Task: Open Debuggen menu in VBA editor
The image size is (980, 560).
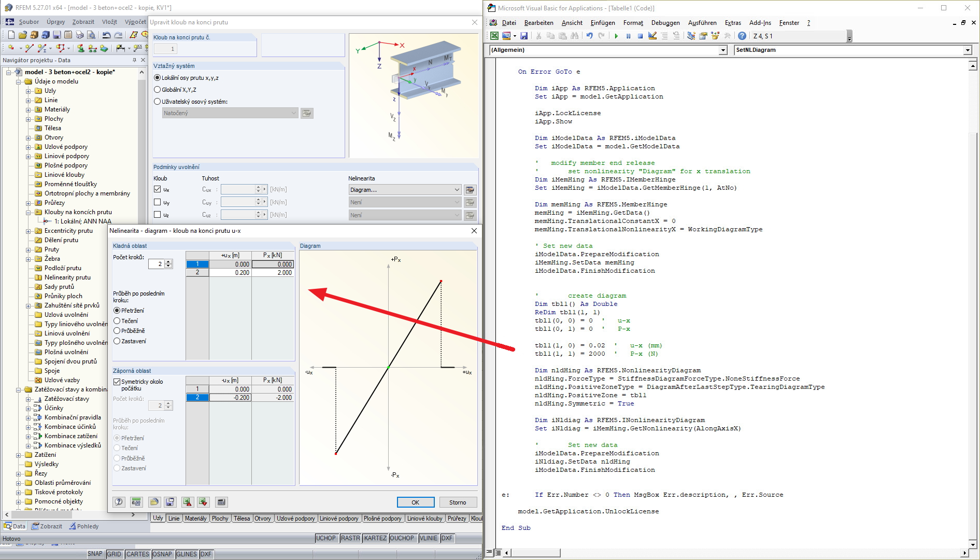Action: pos(665,23)
